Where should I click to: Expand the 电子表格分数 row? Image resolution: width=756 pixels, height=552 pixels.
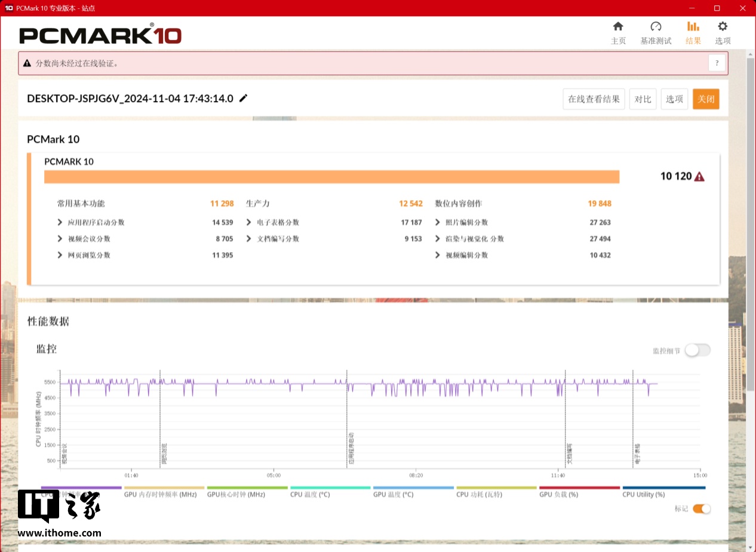click(249, 222)
